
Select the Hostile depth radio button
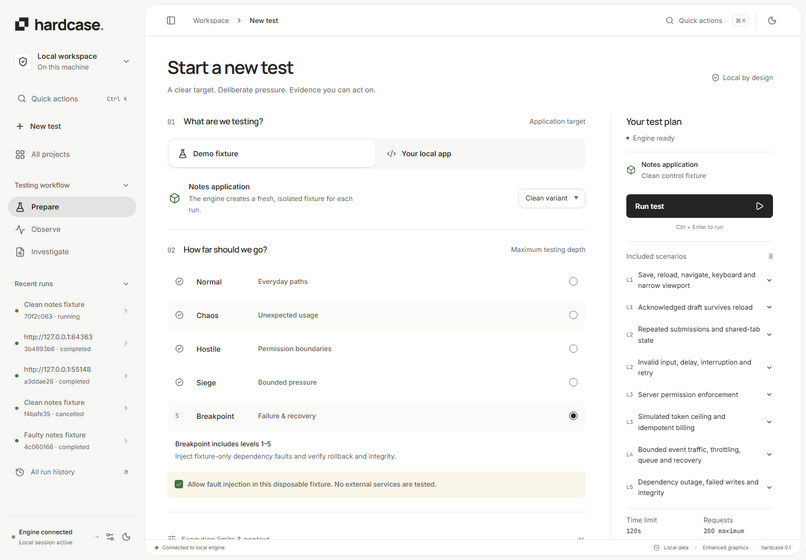573,349
